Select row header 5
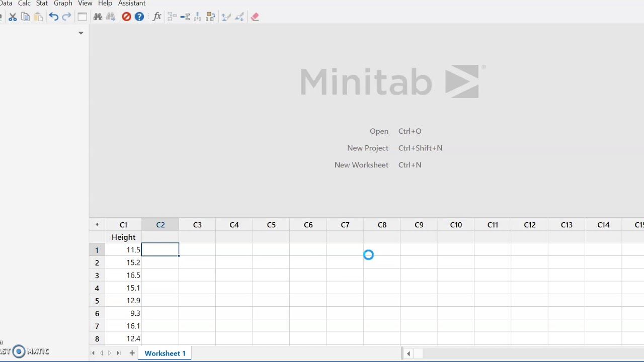This screenshot has width=644, height=362. 97,301
